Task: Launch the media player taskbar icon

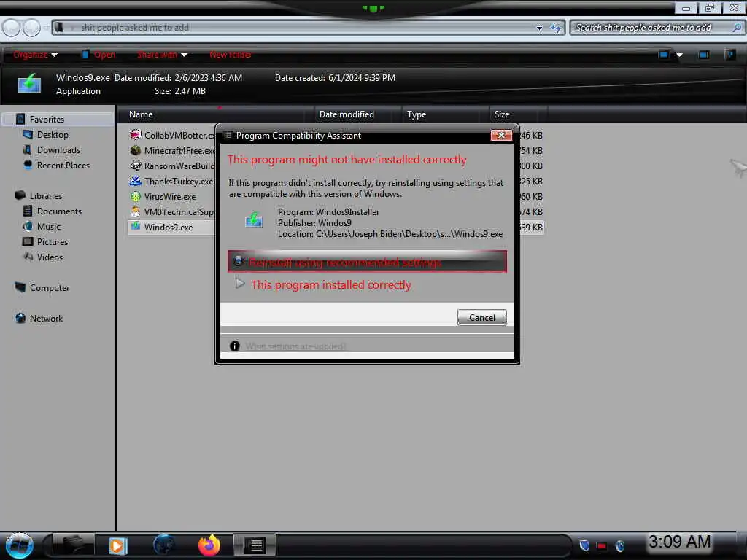Action: click(x=117, y=545)
